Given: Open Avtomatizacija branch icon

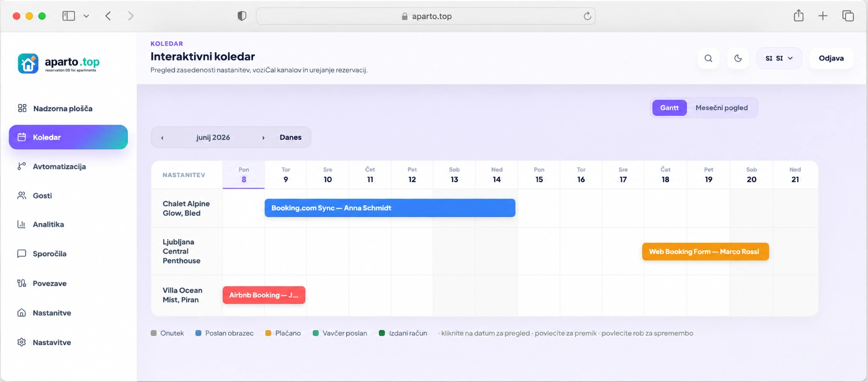Looking at the screenshot, I should pyautogui.click(x=22, y=166).
